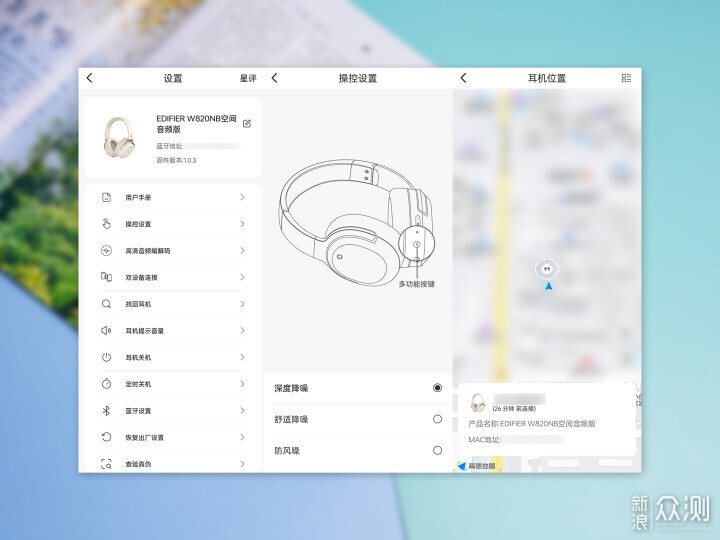Screen dimensions: 720x540
Task: Open the 用户手册 menu entry
Action: click(x=173, y=197)
